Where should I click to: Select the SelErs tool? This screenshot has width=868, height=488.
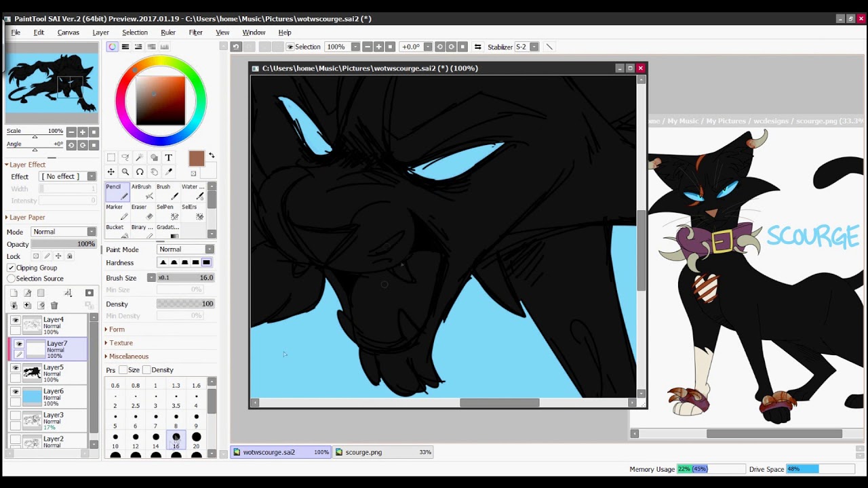point(193,212)
